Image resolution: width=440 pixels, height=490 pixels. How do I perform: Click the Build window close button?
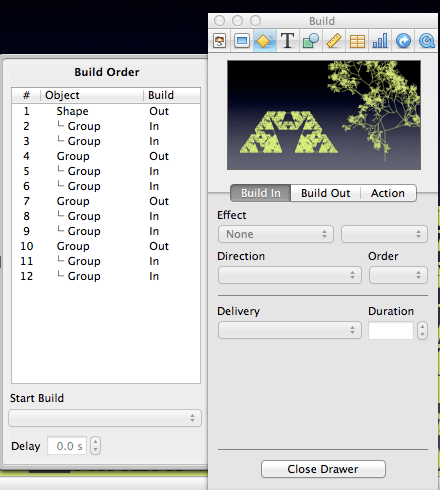tap(219, 21)
